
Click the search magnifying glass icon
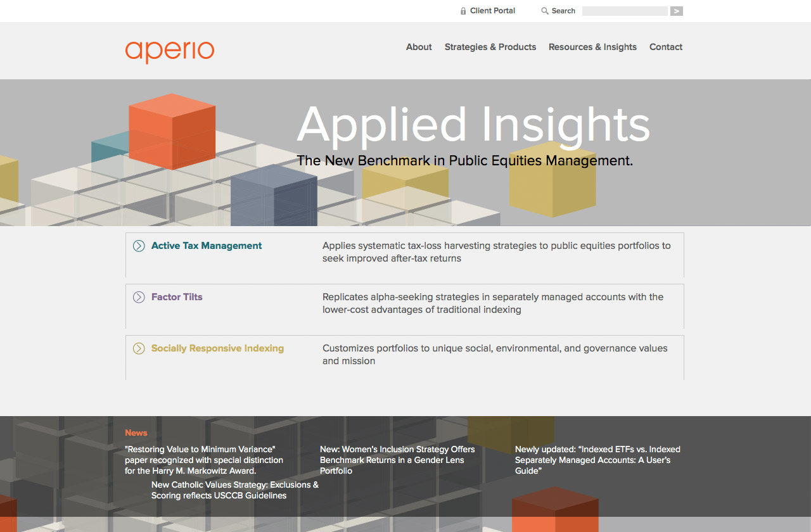point(544,11)
